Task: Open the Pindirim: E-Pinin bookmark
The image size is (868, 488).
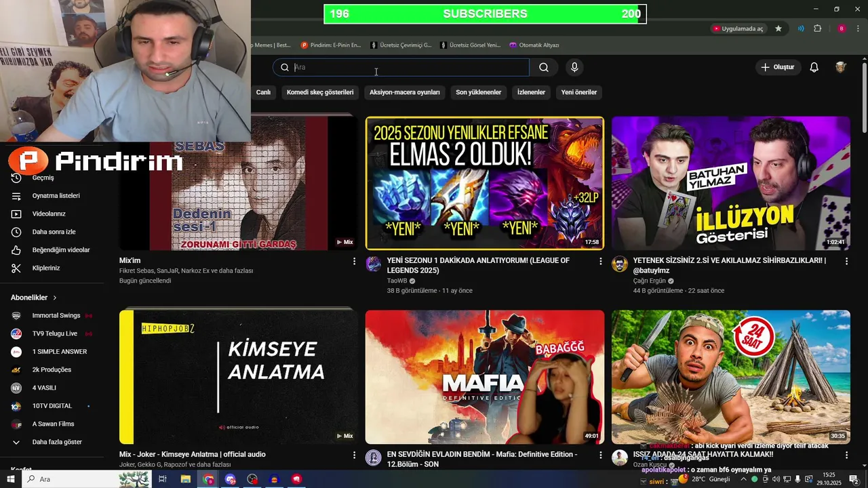Action: click(x=331, y=45)
